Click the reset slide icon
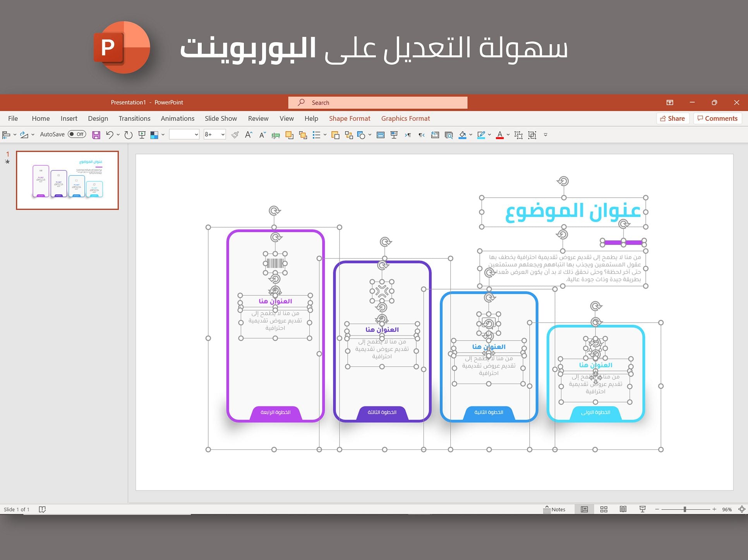The width and height of the screenshot is (748, 560). (x=435, y=135)
